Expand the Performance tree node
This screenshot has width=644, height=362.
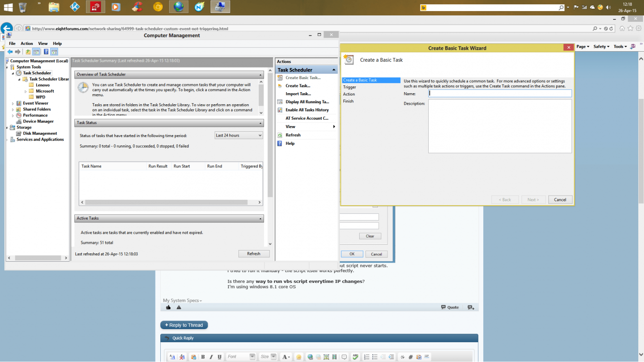pos(13,115)
